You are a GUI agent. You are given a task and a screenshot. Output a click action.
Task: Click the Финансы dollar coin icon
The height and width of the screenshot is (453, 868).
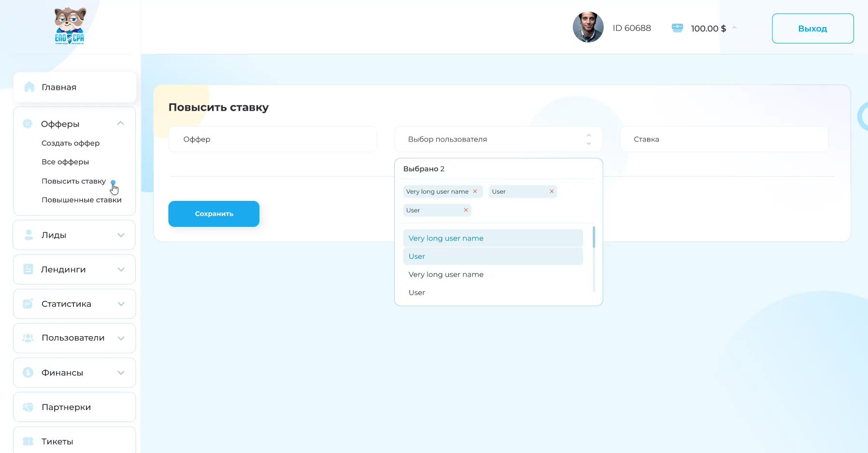[x=28, y=372]
